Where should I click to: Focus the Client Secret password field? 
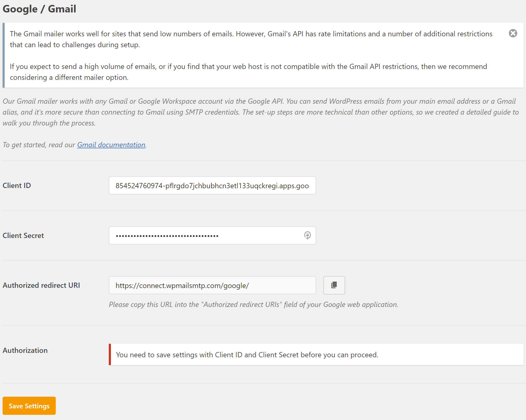click(x=212, y=235)
